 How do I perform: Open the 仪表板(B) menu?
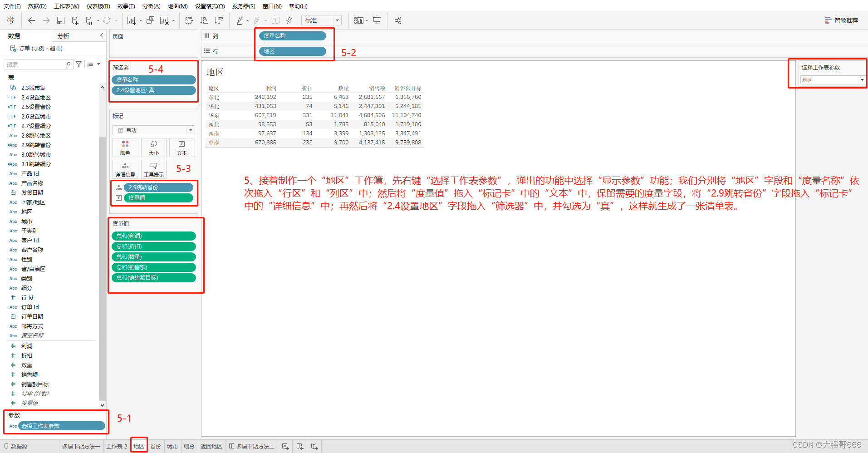(x=98, y=6)
